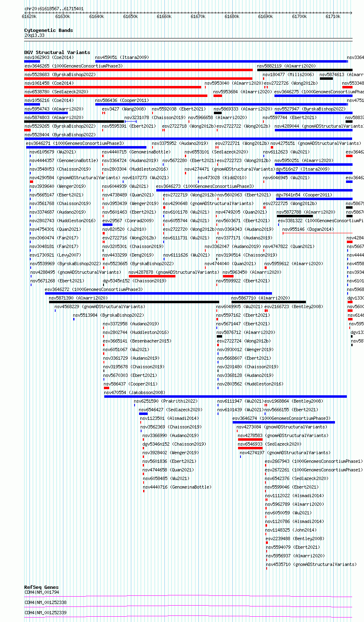Select the DGV Structural Variants track title
The height and width of the screenshot is (622, 364).
click(x=57, y=52)
